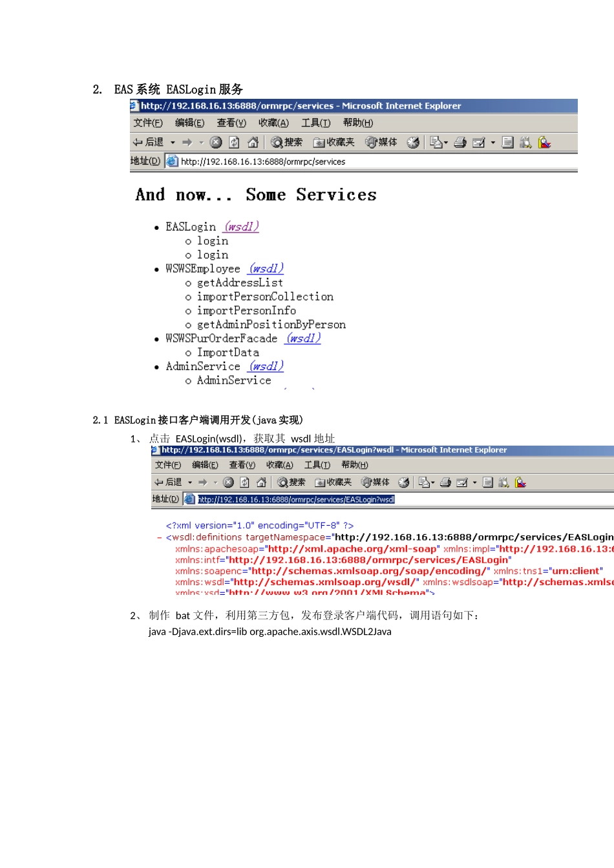The height and width of the screenshot is (868, 614).
Task: Open the wsdl link next to WSWSPurOrderFacade
Action: (303, 338)
